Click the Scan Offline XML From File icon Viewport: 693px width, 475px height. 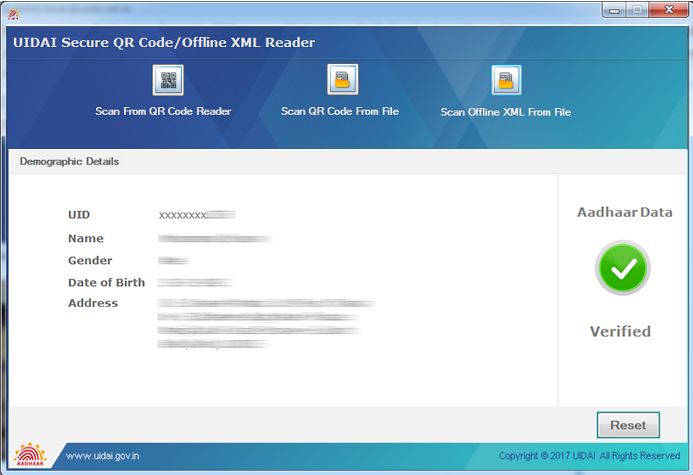tap(506, 80)
